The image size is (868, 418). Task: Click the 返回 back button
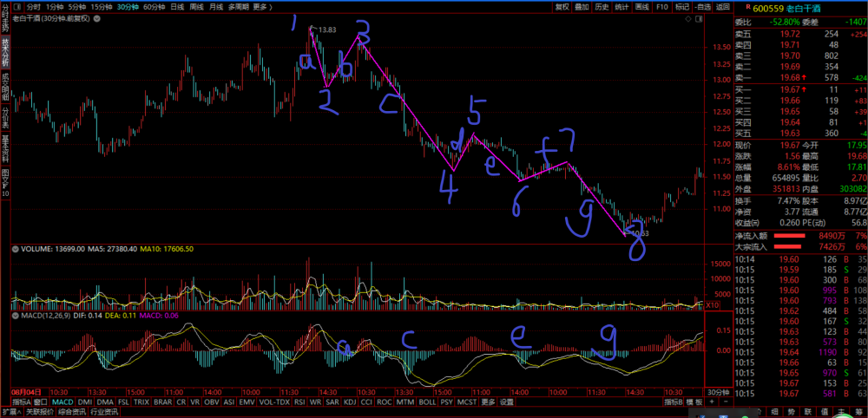point(722,7)
